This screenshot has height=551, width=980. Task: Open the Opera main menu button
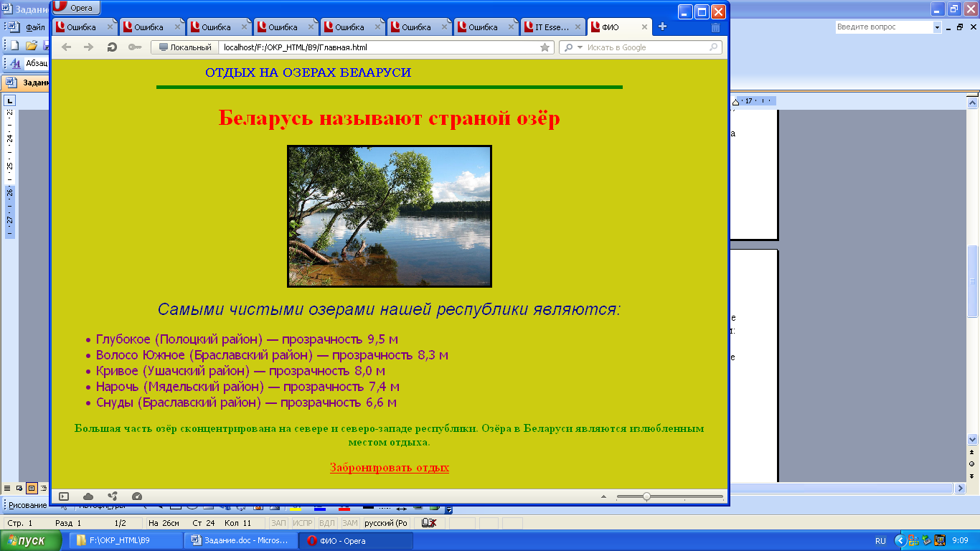76,7
